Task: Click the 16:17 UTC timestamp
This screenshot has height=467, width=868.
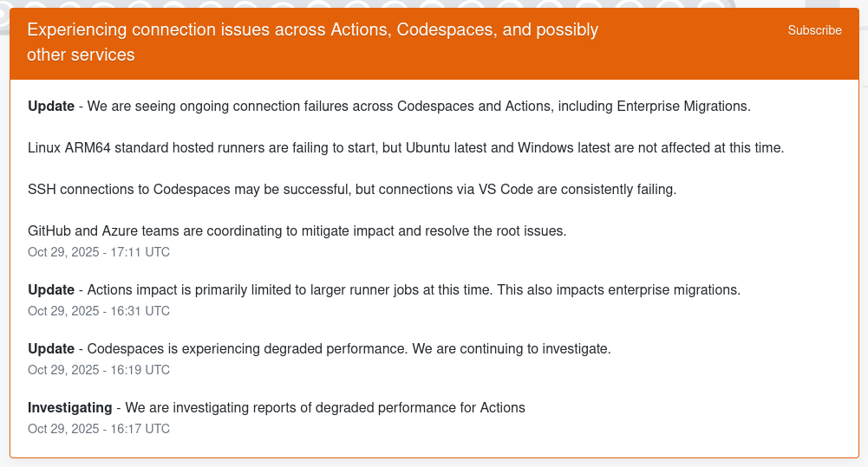Action: [x=99, y=429]
